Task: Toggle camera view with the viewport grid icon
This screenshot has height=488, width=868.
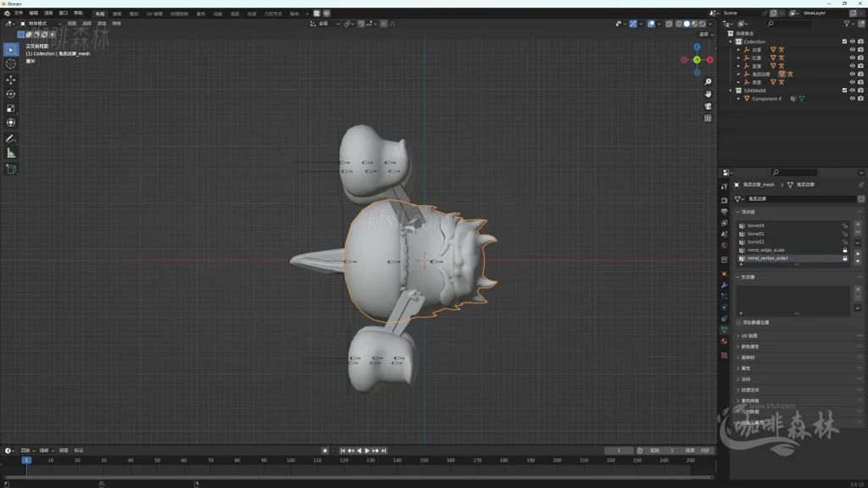Action: [x=708, y=118]
